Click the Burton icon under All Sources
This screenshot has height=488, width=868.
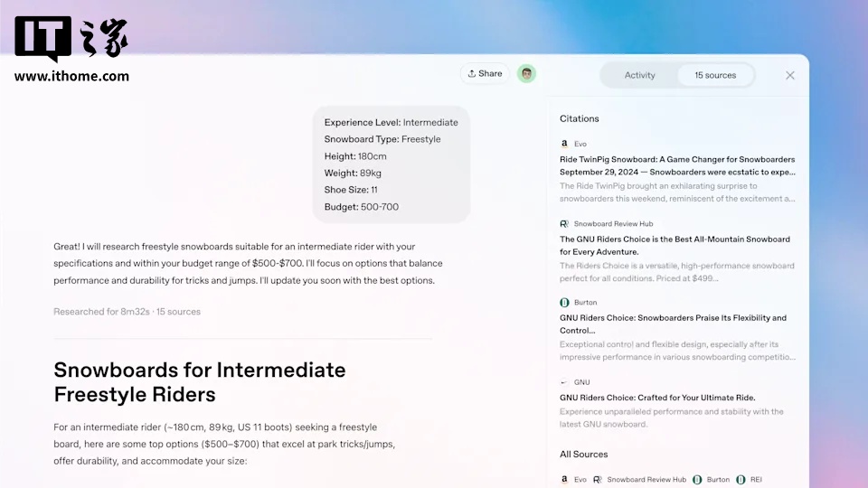coord(697,480)
